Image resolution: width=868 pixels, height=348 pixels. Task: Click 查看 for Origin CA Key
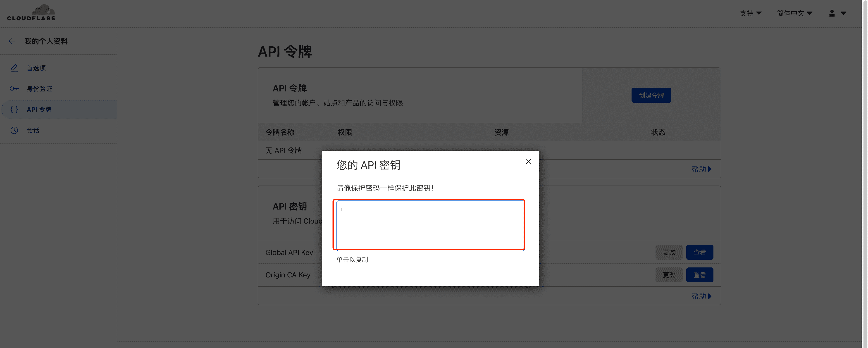pos(699,275)
